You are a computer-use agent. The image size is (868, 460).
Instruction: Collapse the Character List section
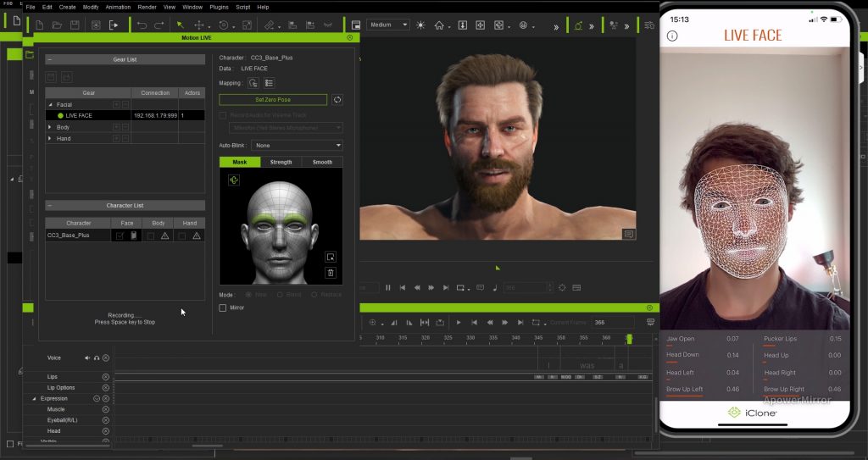pos(49,205)
